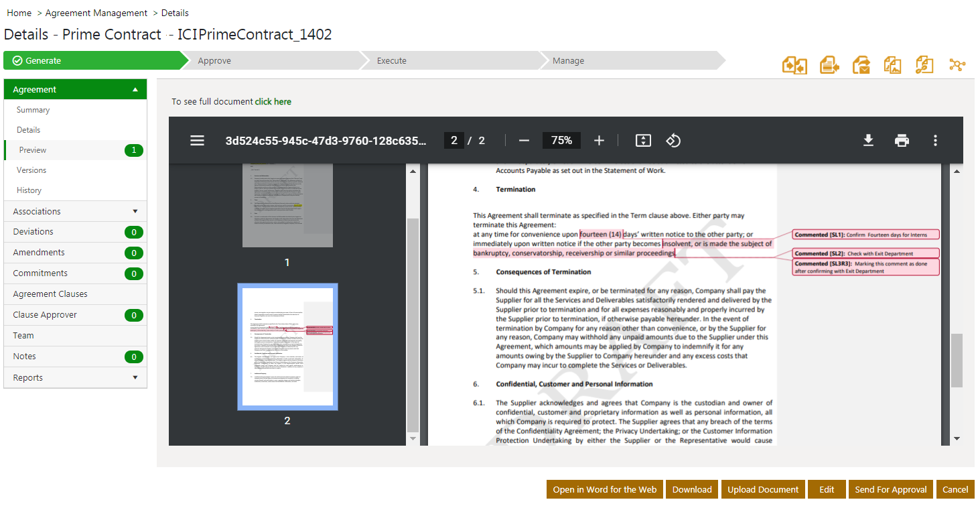This screenshot has height=508, width=980.
Task: Expand the Associations section
Action: pyautogui.click(x=135, y=212)
